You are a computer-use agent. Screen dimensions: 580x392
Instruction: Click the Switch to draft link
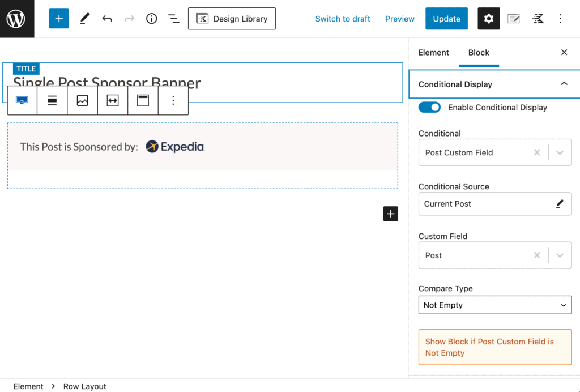pos(343,19)
